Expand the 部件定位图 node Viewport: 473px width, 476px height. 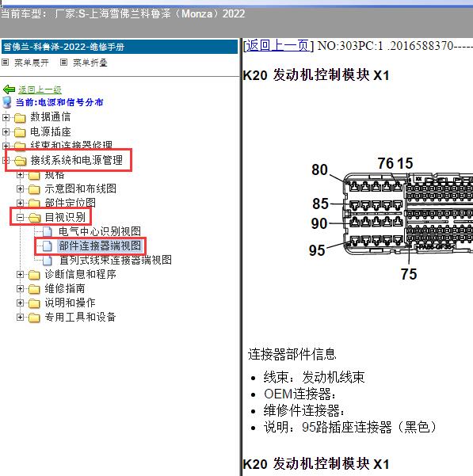coord(20,203)
